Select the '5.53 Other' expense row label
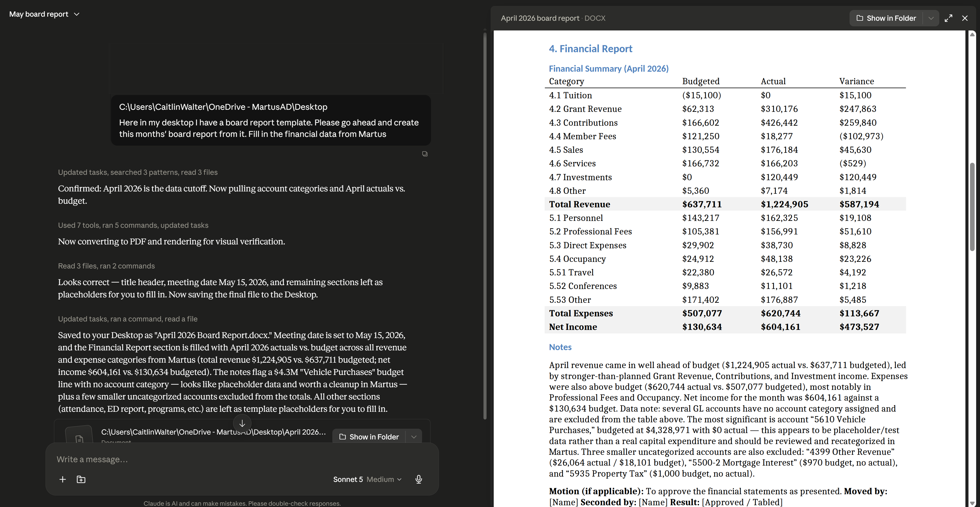 point(570,299)
